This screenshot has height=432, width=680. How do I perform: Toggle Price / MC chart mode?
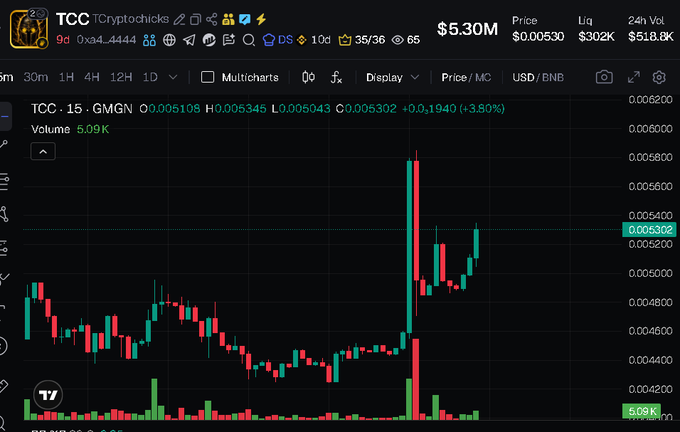466,77
